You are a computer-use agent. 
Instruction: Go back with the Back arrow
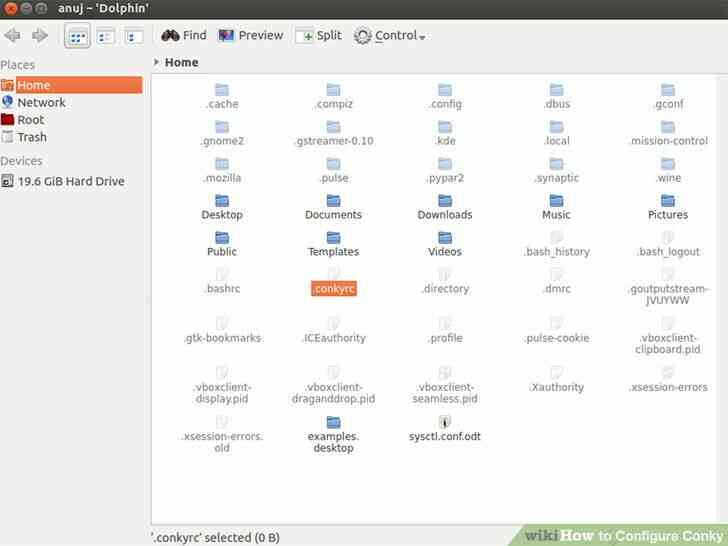pyautogui.click(x=13, y=35)
